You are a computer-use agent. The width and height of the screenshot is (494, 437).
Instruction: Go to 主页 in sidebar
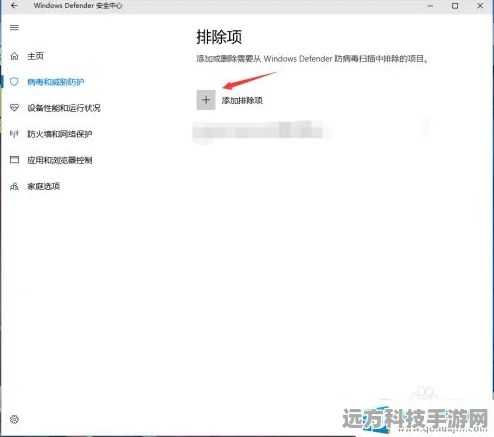35,56
